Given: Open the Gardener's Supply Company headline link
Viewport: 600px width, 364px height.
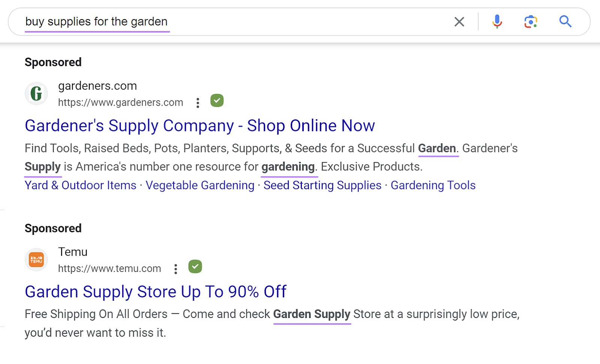Looking at the screenshot, I should 199,126.
